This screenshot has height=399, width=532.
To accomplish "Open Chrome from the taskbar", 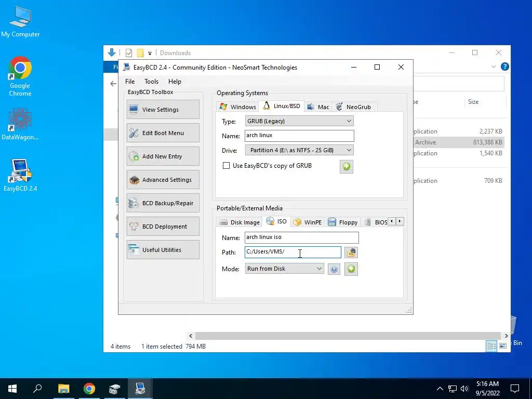I will click(x=89, y=389).
